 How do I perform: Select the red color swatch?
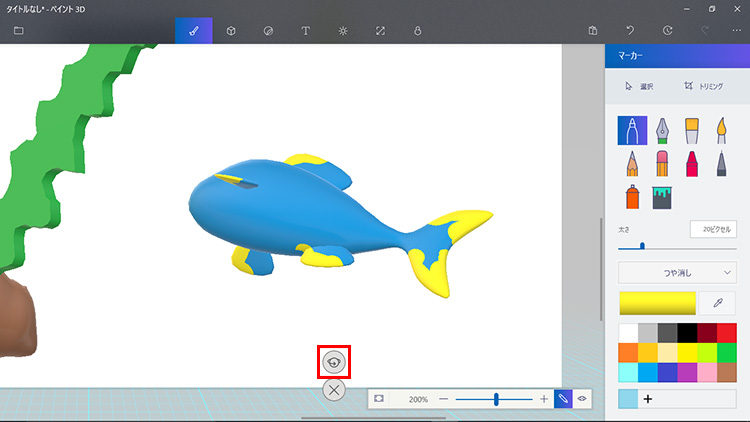tap(727, 332)
